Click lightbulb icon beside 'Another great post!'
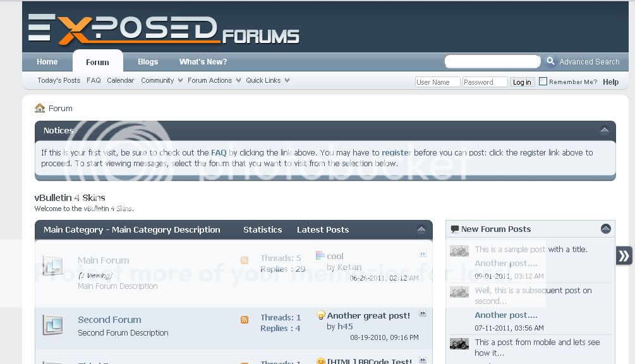This screenshot has height=364, width=635. point(321,315)
